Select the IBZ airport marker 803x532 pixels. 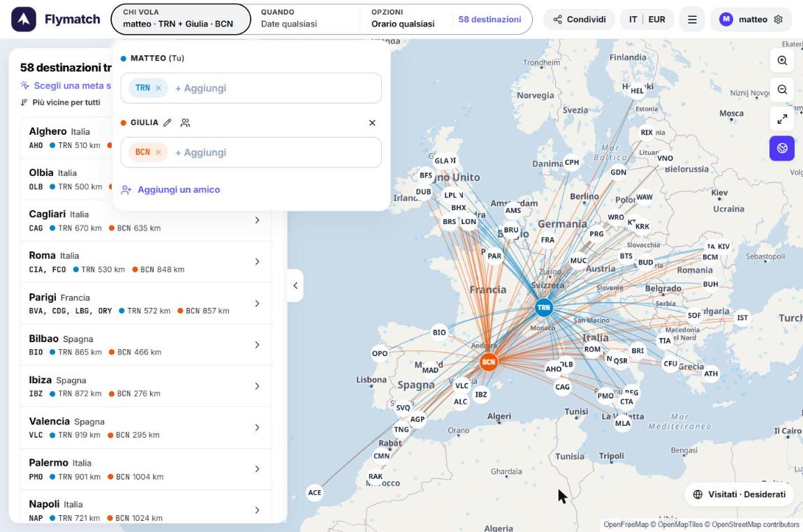481,394
